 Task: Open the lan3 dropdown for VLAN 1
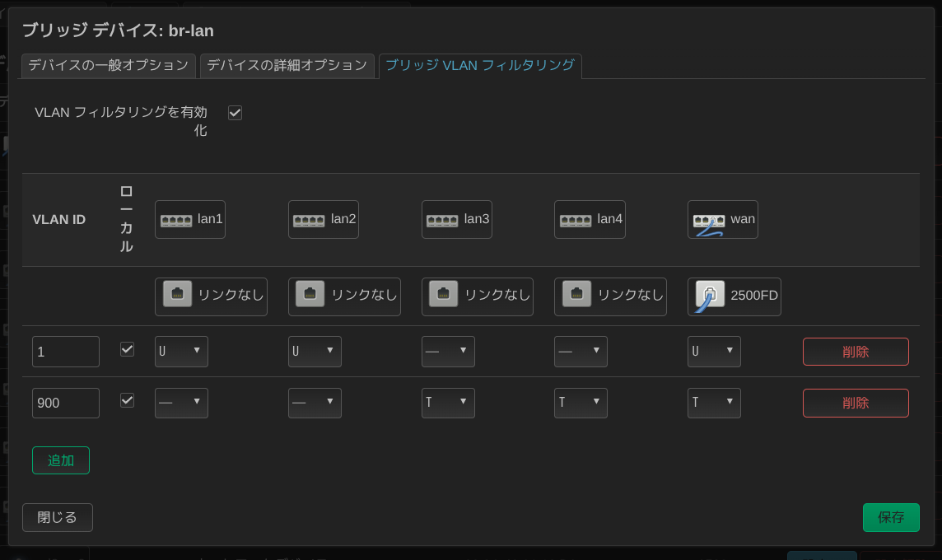pos(448,352)
